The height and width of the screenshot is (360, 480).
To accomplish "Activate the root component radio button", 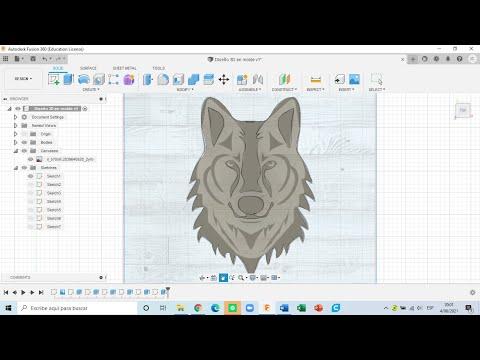I will (x=85, y=109).
